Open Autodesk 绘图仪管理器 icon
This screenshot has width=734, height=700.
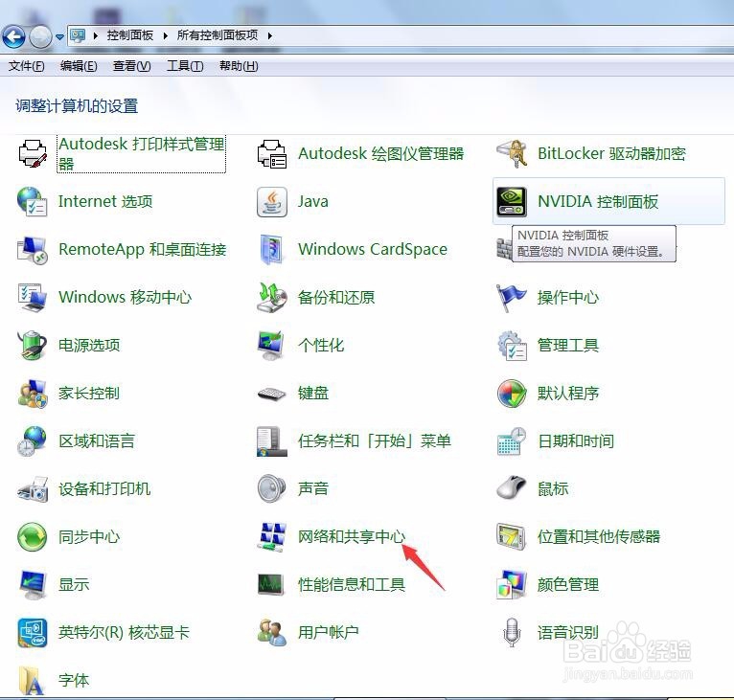click(x=272, y=153)
